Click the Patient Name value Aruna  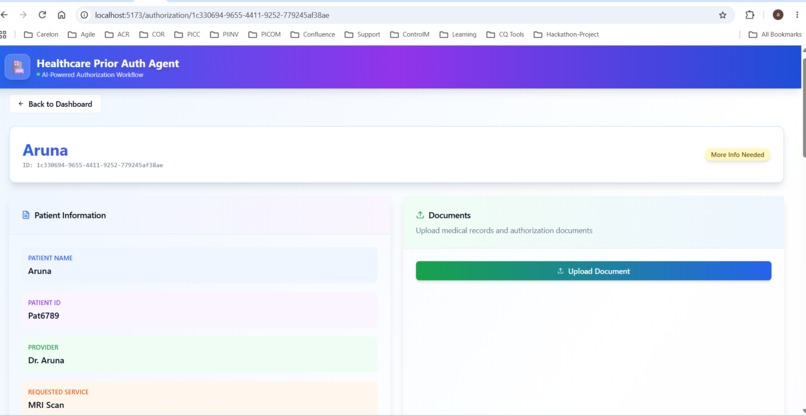(x=40, y=271)
